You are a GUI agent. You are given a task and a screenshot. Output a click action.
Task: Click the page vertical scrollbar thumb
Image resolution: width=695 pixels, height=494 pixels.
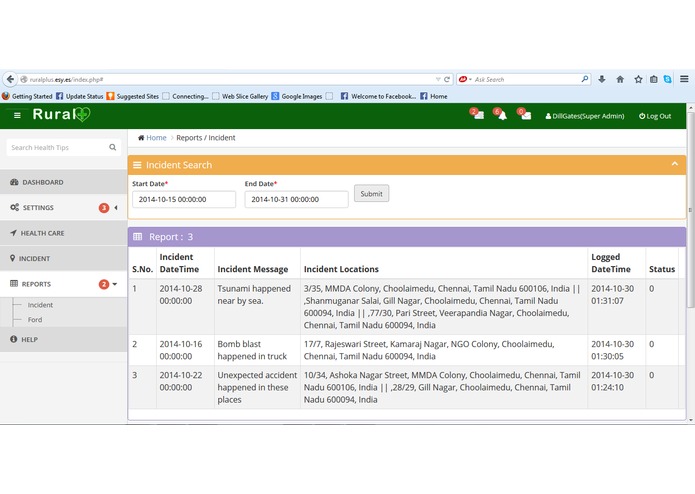[691, 209]
